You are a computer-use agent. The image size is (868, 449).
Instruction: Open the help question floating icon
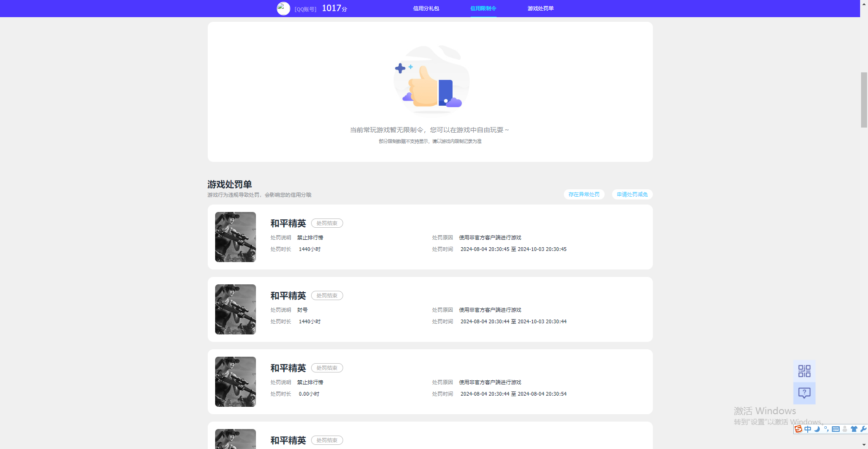click(804, 393)
